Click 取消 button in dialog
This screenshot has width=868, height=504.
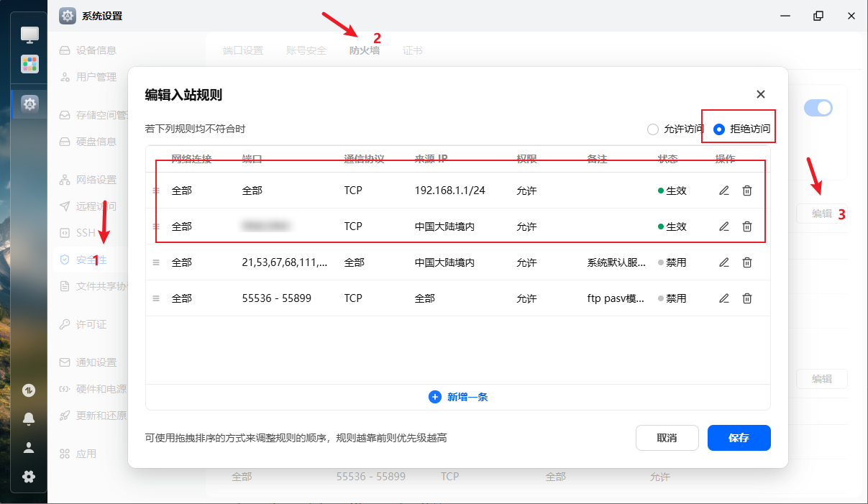(667, 438)
